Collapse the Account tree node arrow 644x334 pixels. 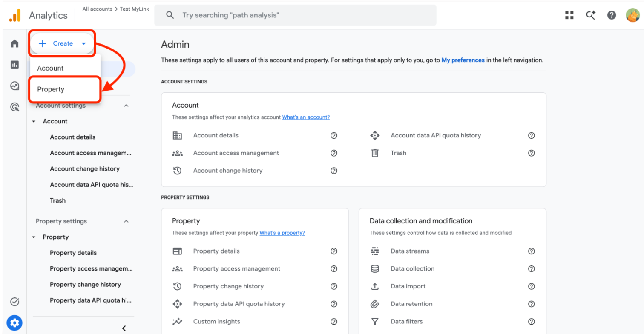click(34, 122)
